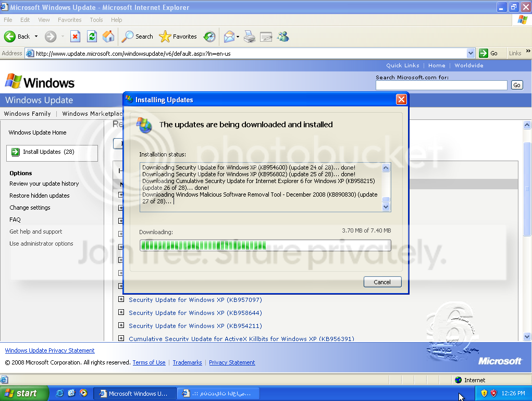Open the View menu

pos(44,20)
